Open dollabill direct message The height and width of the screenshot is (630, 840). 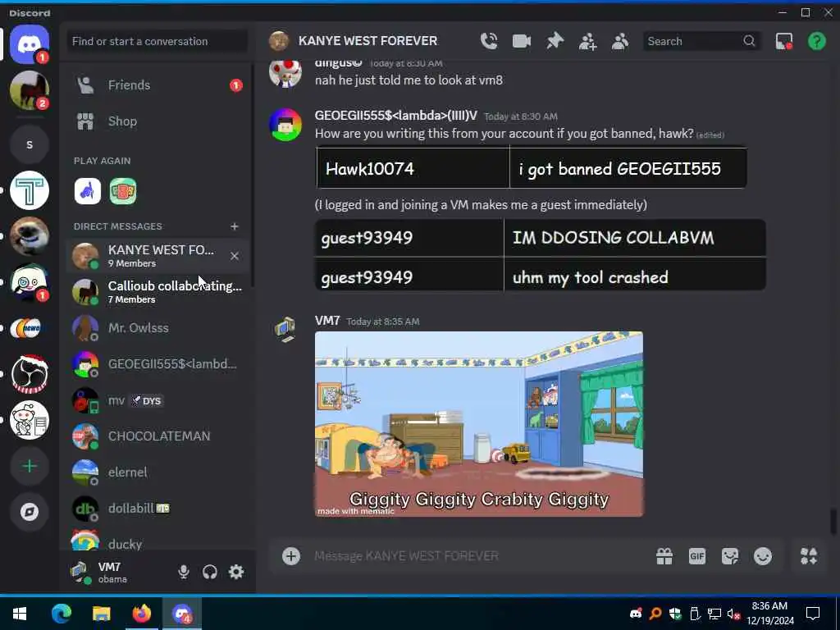coord(158,508)
